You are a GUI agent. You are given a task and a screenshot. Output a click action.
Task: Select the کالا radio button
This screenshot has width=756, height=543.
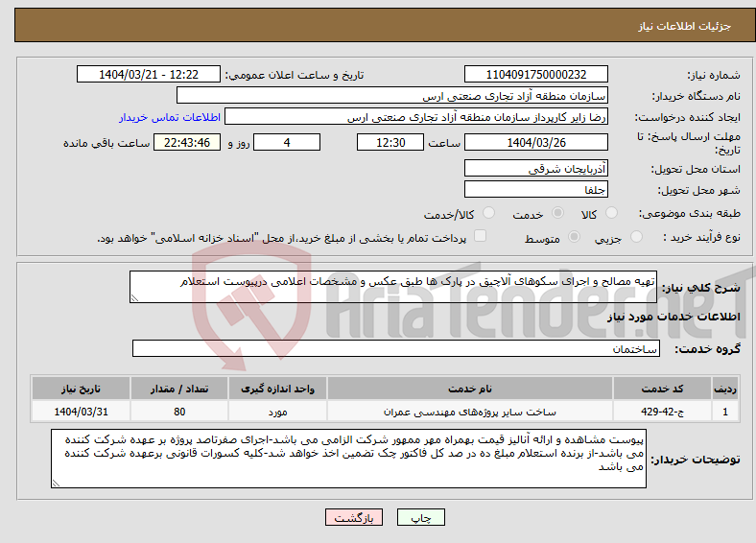(611, 213)
